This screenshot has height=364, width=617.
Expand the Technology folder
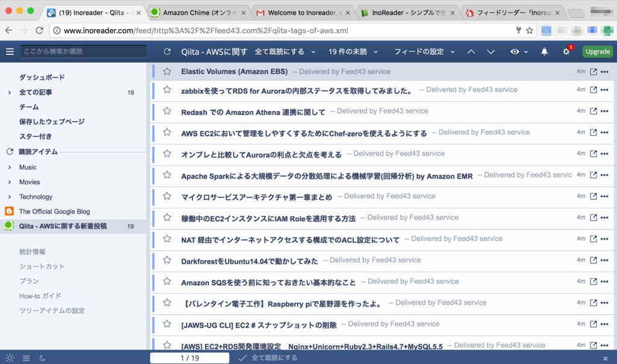pos(10,196)
